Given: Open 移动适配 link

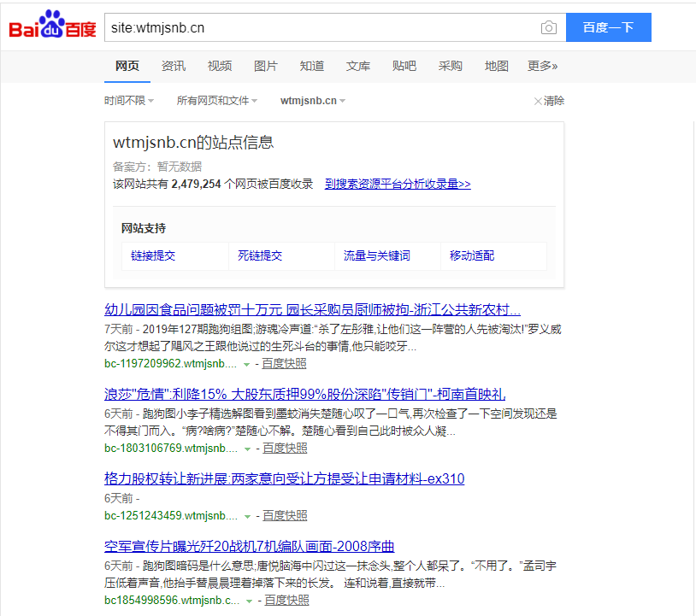Looking at the screenshot, I should [x=472, y=256].
